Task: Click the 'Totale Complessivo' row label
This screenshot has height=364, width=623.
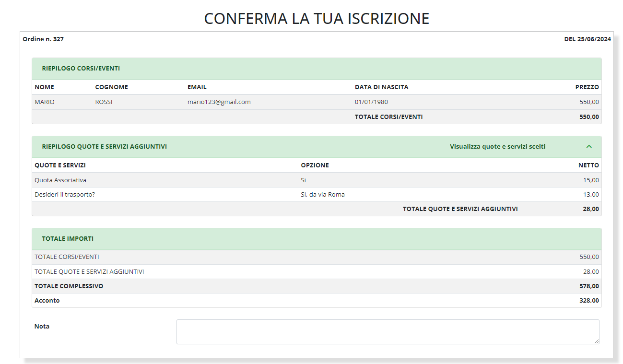Action: pos(69,286)
